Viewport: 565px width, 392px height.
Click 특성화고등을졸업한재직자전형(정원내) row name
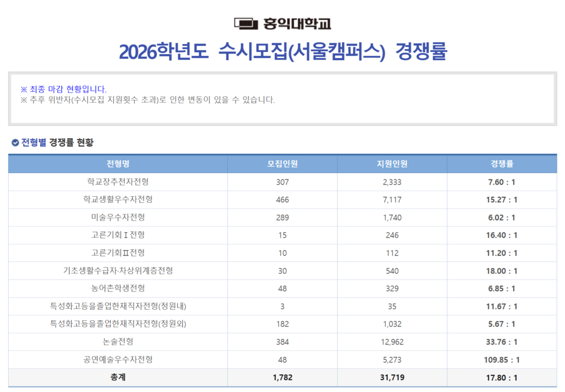pyautogui.click(x=118, y=307)
